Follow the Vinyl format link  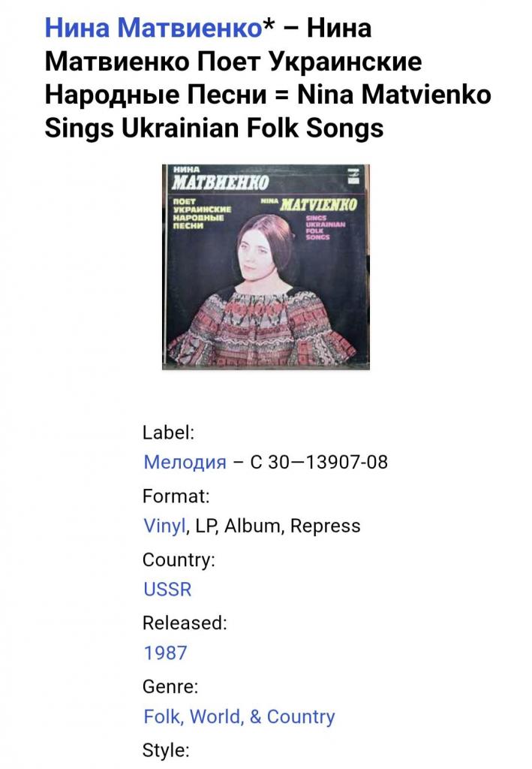pyautogui.click(x=164, y=526)
